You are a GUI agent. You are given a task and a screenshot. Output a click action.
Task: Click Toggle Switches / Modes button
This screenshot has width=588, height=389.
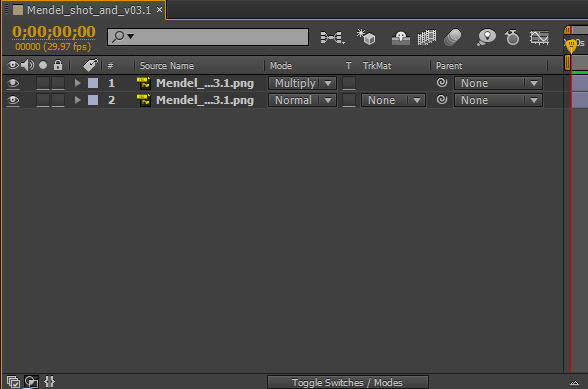pos(348,383)
